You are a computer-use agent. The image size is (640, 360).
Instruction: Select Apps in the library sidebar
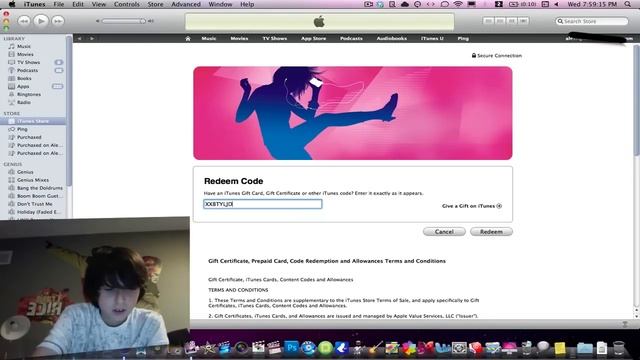(23, 86)
